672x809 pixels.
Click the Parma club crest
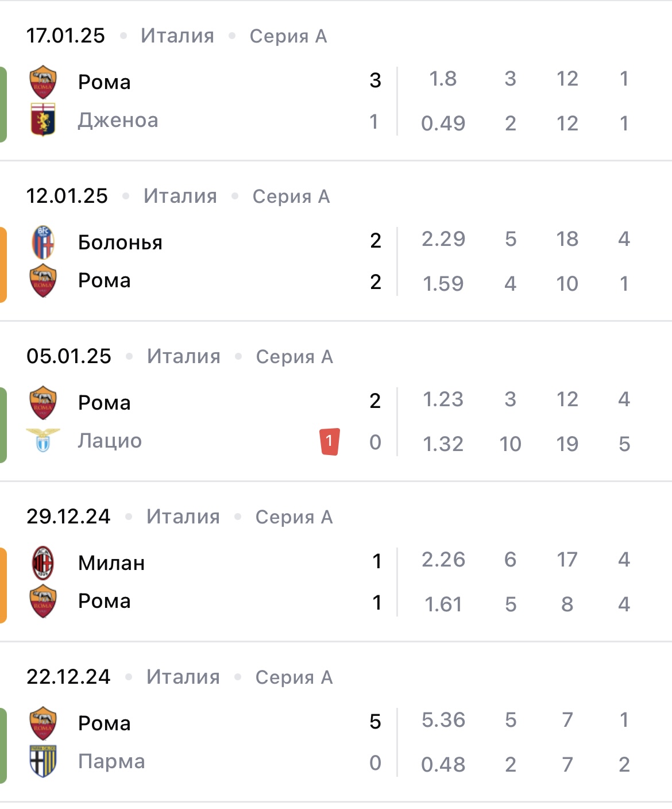(43, 761)
